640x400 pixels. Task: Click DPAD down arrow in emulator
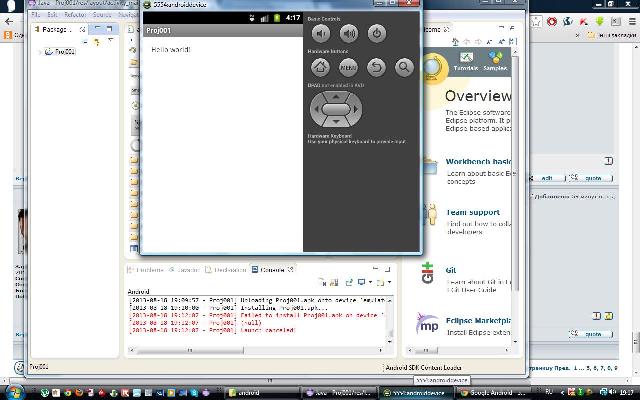click(336, 122)
